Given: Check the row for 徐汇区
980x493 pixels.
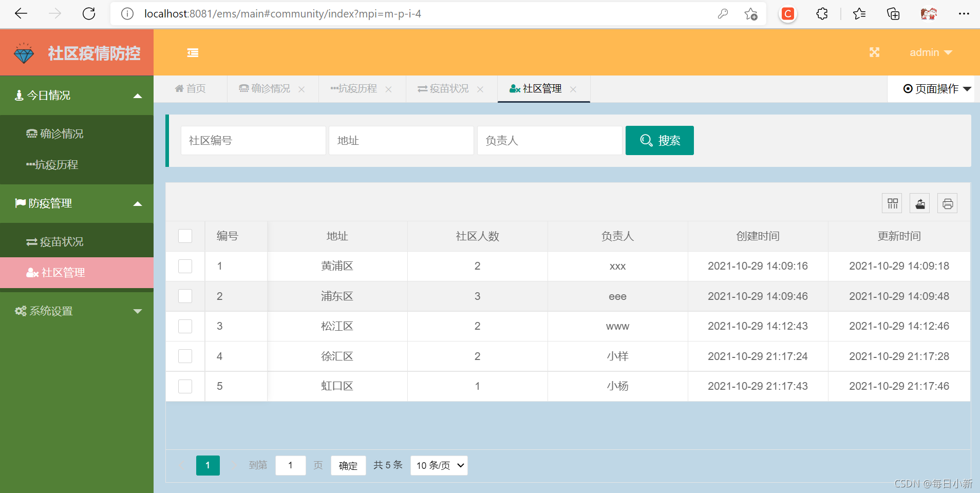Looking at the screenshot, I should pyautogui.click(x=185, y=356).
